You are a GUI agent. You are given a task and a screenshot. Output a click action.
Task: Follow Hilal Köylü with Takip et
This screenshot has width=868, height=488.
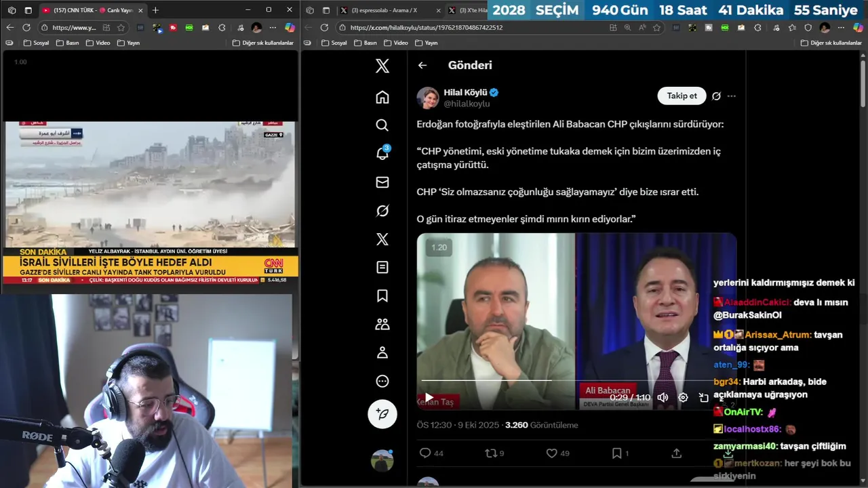click(682, 96)
